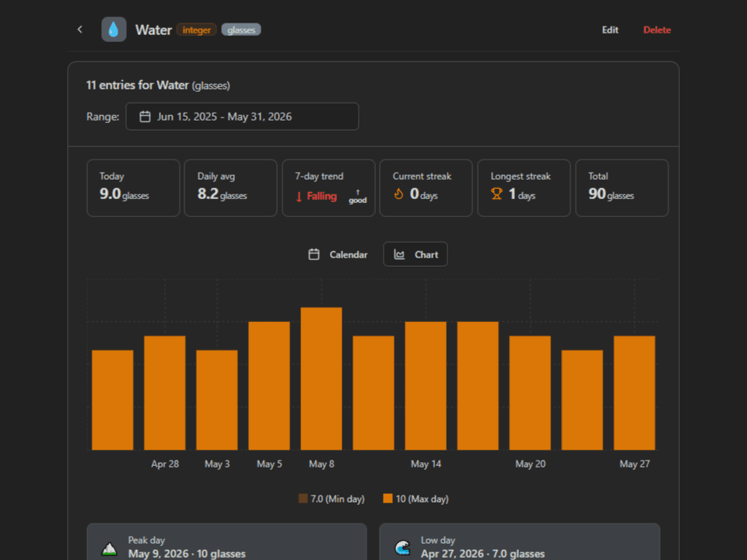Click the 'May 8' axis label
This screenshot has height=560, width=747.
pyautogui.click(x=321, y=464)
